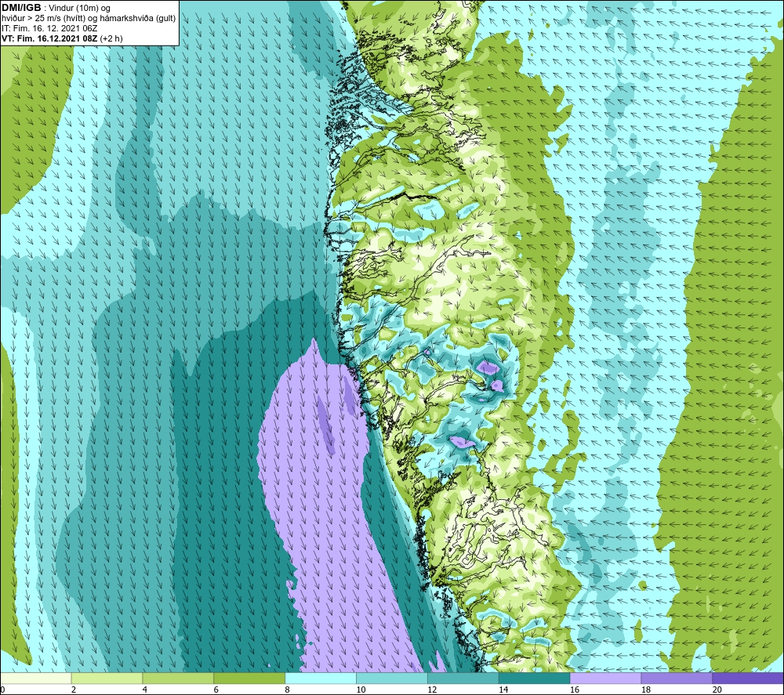Pick the 12–14 m/s teal legend swatch
The height and width of the screenshot is (695, 784).
click(x=463, y=679)
